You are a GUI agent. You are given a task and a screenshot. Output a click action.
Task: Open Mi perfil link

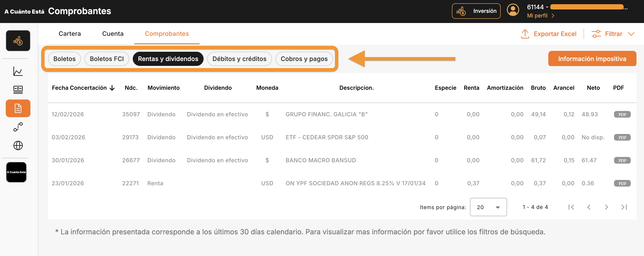click(537, 15)
